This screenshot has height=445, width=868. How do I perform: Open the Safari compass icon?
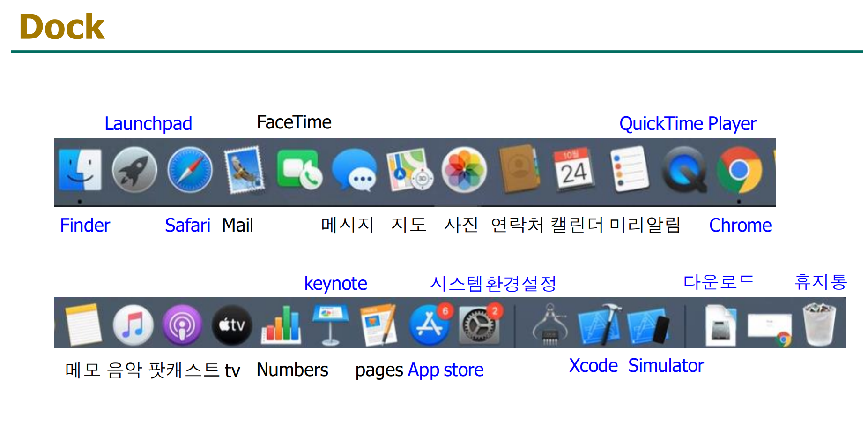coord(190,170)
